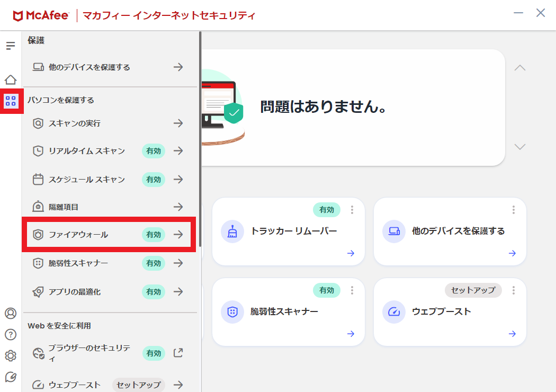The height and width of the screenshot is (392, 556).
Task: Open 他のデバイスを保護する card title
Action: coord(458,231)
